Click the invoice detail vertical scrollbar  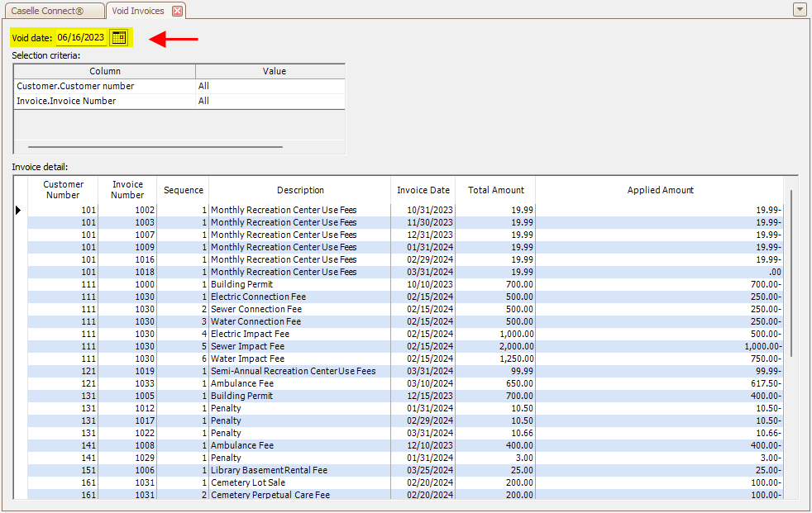pyautogui.click(x=791, y=273)
